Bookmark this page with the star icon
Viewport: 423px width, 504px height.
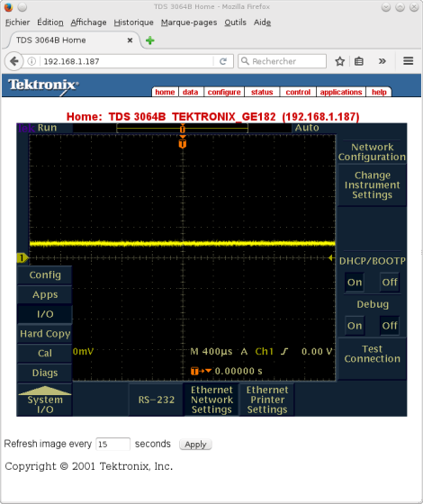[340, 61]
